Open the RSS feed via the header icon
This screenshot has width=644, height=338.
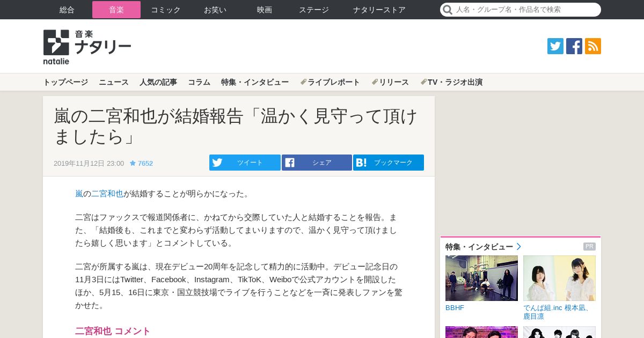click(x=593, y=46)
